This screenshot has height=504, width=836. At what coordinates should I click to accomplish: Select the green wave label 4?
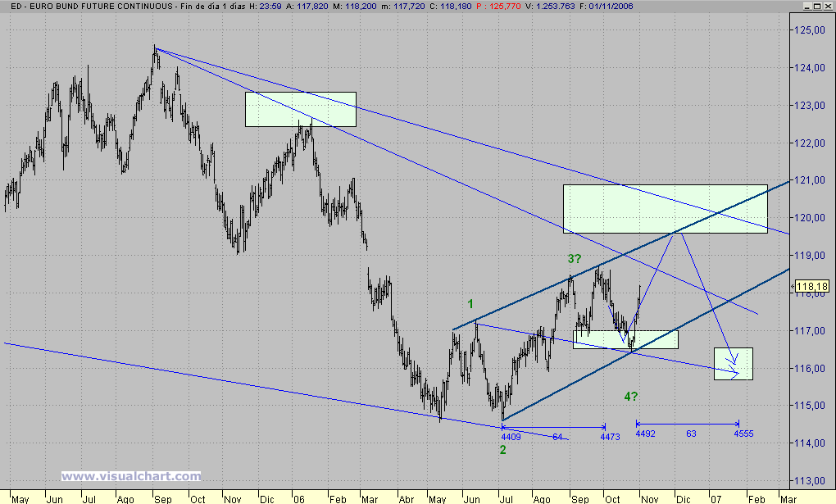(x=631, y=397)
